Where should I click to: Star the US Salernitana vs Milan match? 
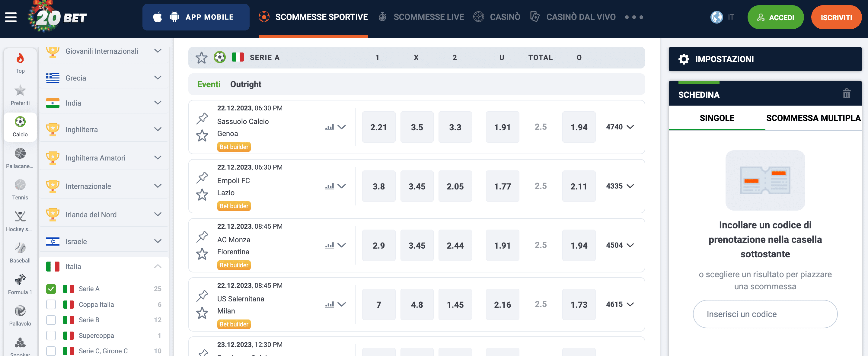point(202,313)
